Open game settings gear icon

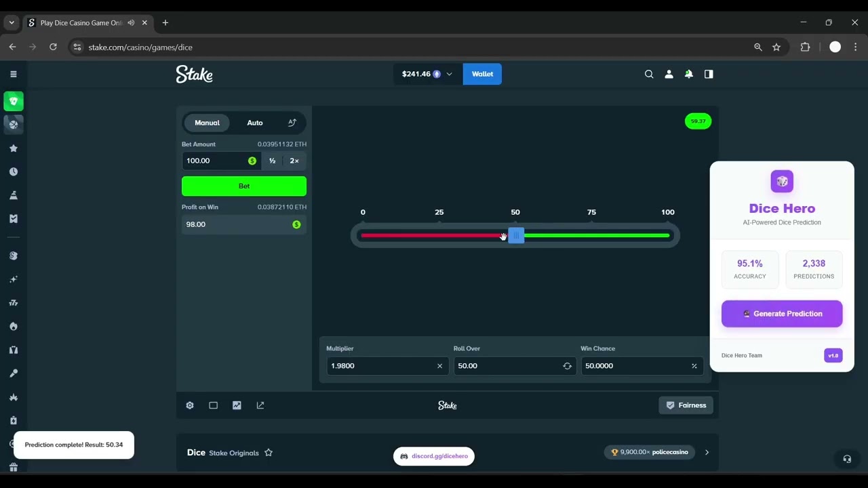[190, 405]
